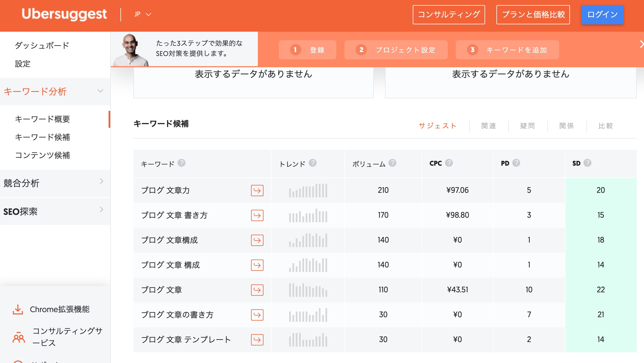Click プランと価格比較 button
644x363 pixels.
(x=533, y=15)
